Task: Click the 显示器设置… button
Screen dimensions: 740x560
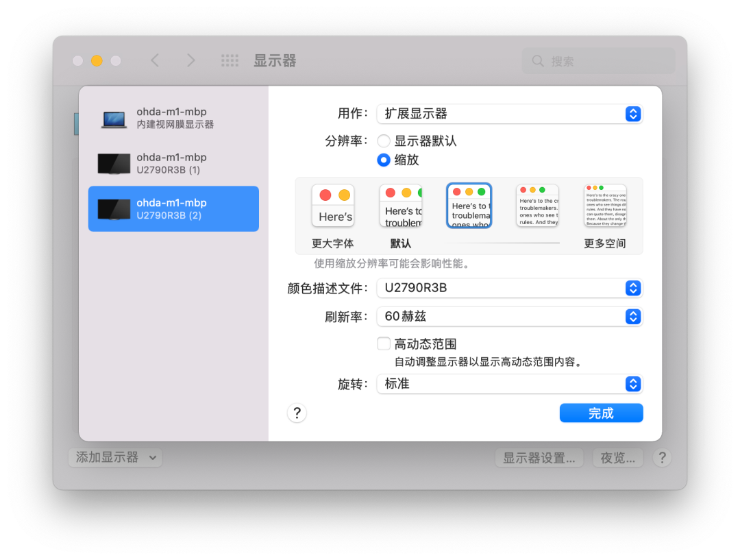Action: coord(539,458)
